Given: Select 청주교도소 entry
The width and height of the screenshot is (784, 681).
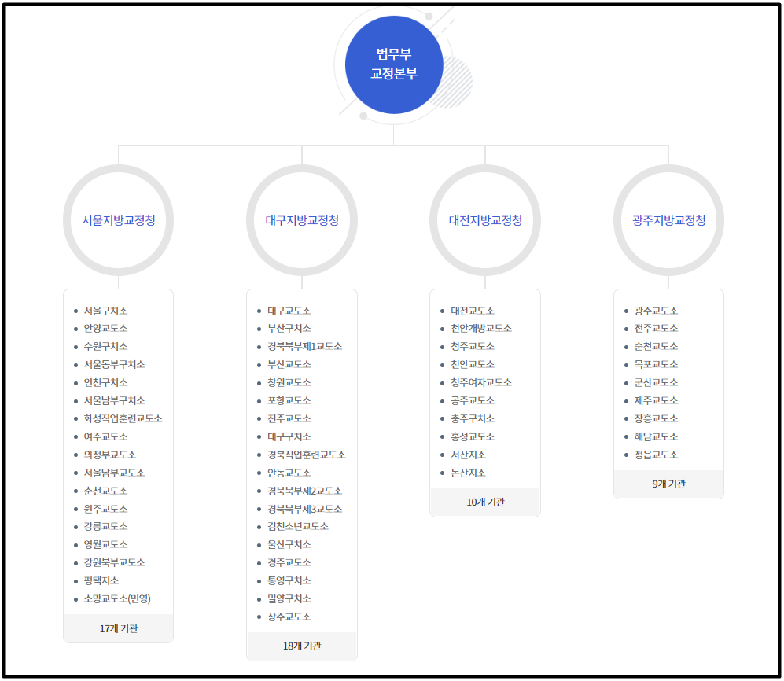Looking at the screenshot, I should 473,346.
